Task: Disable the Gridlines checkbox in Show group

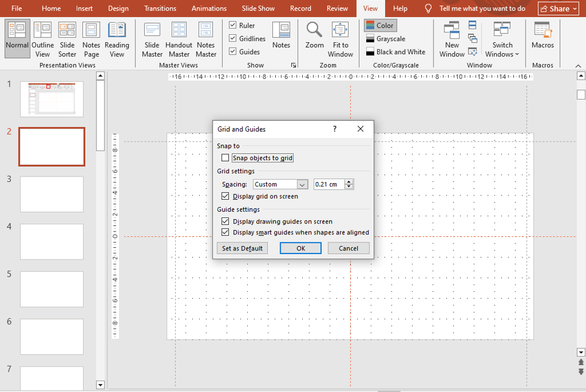Action: (233, 38)
